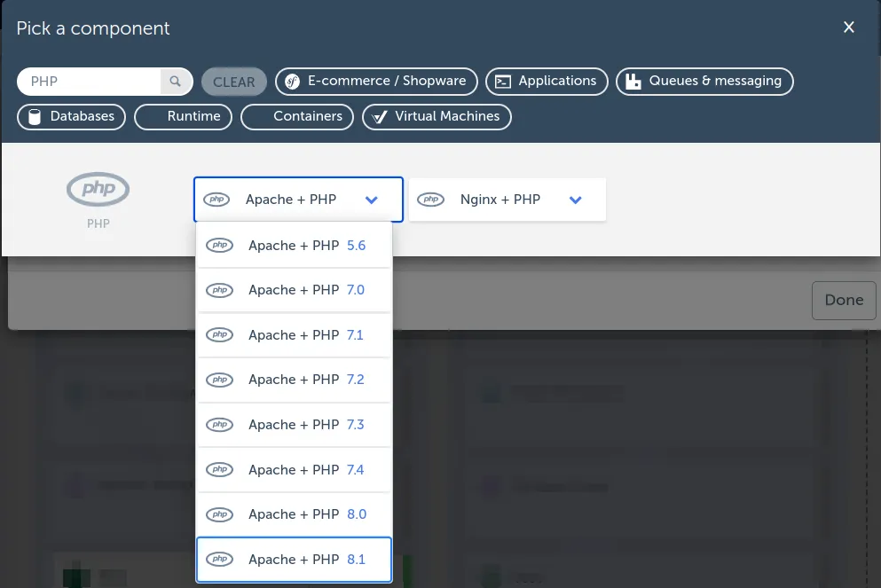Select Apache + PHP 7.4 from the list
The width and height of the screenshot is (881, 588).
(x=294, y=469)
